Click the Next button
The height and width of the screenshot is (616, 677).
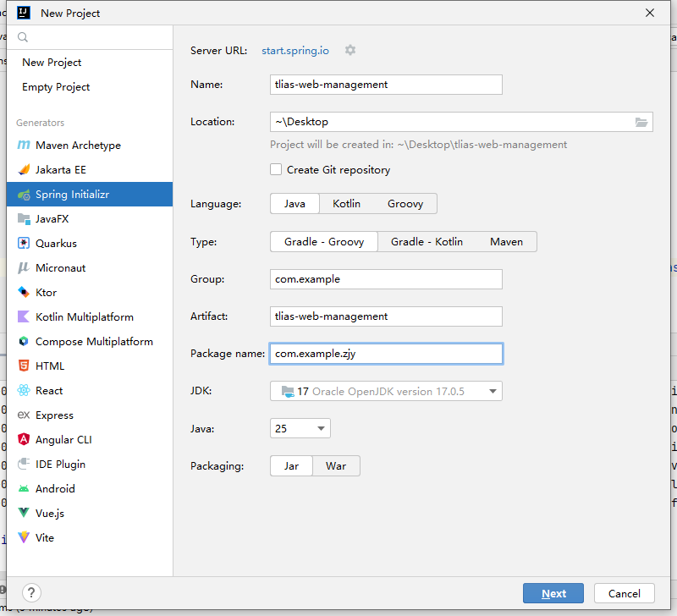[553, 593]
